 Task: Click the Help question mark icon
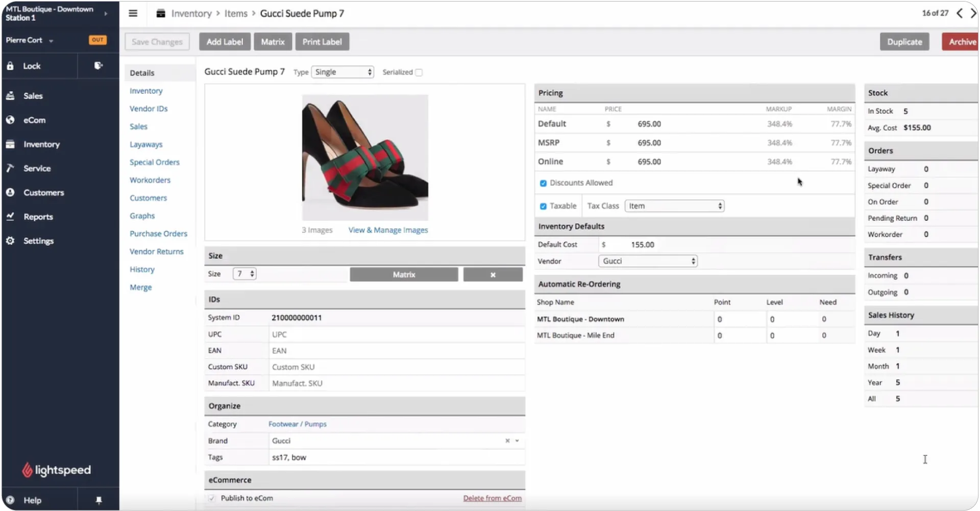(x=10, y=500)
